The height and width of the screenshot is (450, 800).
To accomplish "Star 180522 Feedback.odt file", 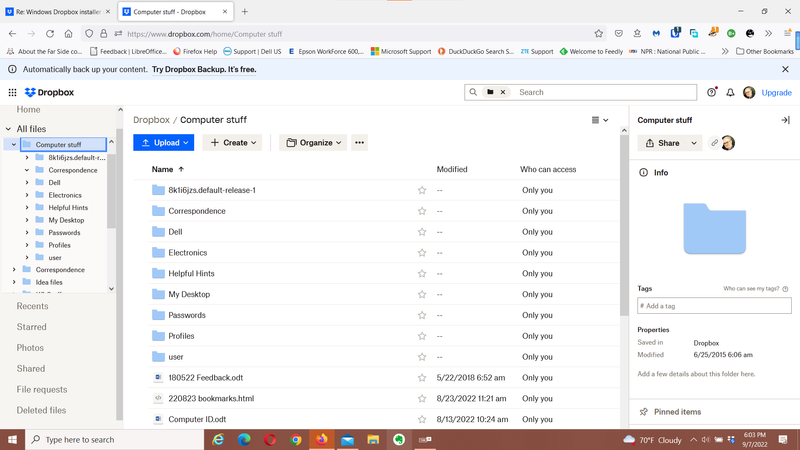I will 422,378.
